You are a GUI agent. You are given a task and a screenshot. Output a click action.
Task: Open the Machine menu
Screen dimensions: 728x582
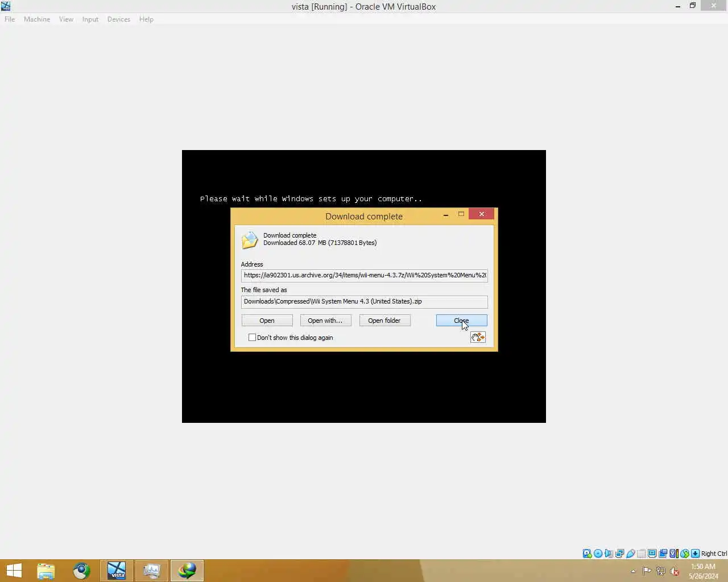click(37, 19)
